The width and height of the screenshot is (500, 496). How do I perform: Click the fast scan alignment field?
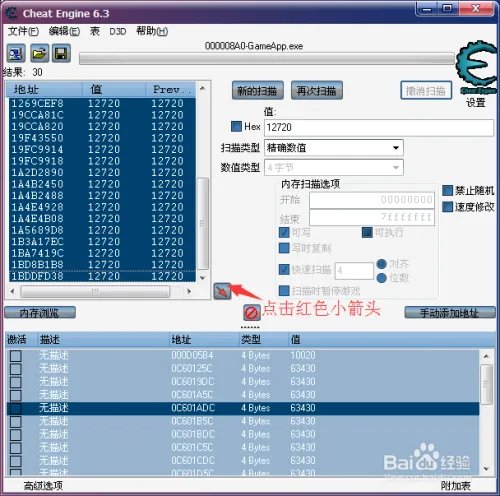[354, 270]
